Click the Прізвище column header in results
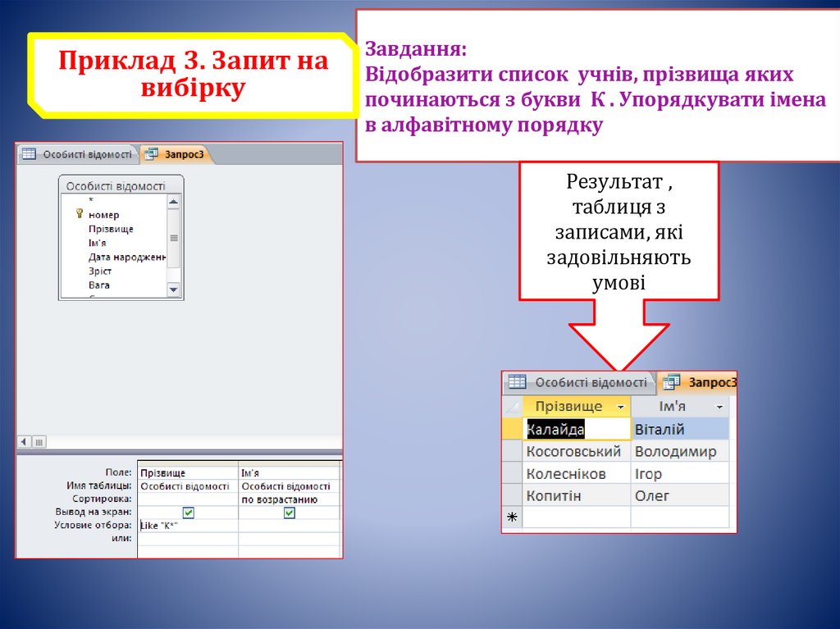840x629 pixels. tap(577, 407)
